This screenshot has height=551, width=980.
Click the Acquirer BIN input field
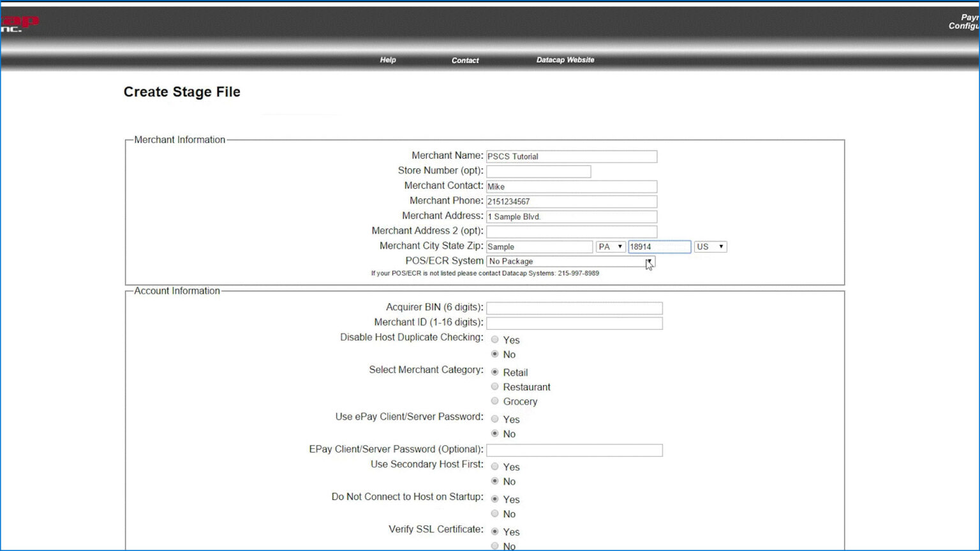click(x=574, y=308)
